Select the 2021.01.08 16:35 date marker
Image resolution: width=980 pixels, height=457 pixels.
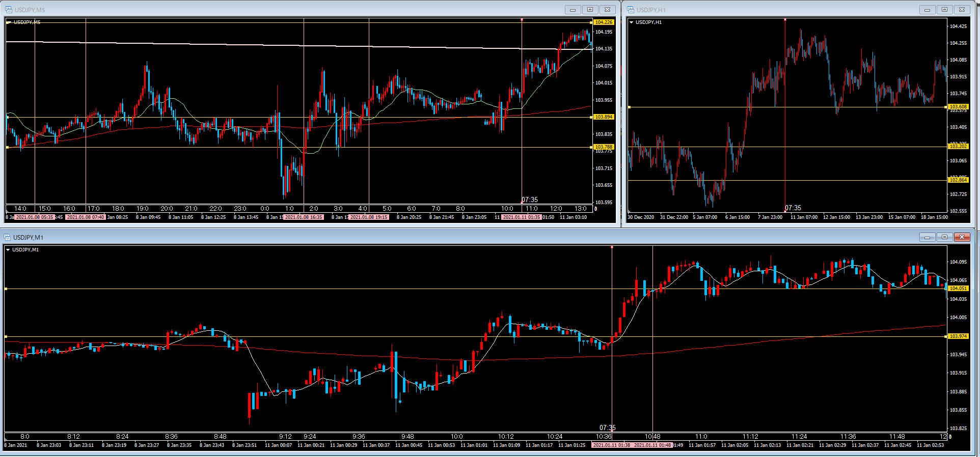point(304,217)
